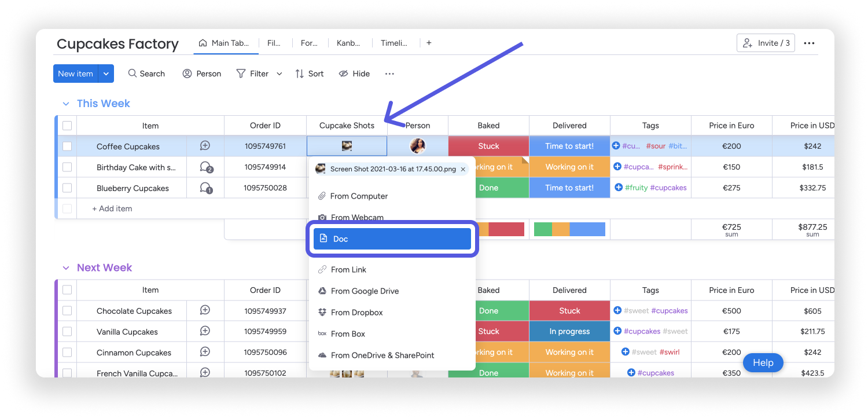Open the Help button

[763, 362]
